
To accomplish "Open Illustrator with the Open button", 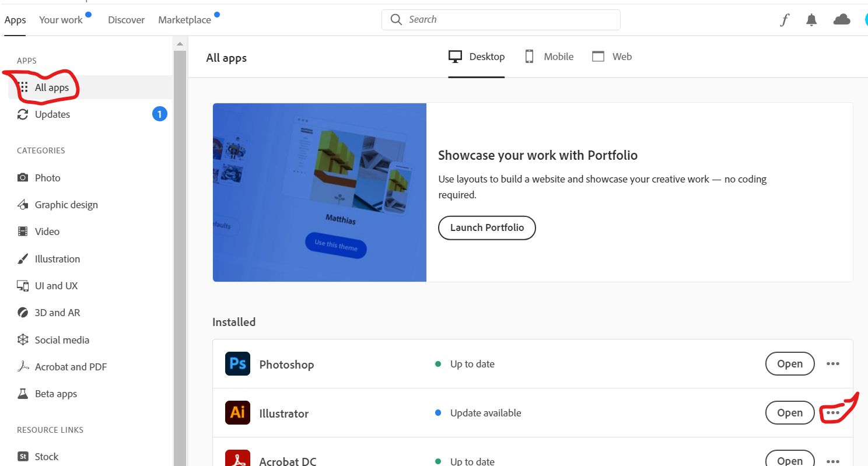I will 790,413.
